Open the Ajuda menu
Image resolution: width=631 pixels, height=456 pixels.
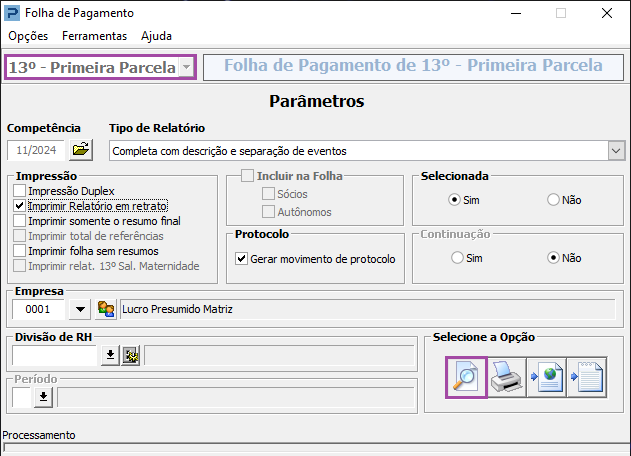pos(157,36)
